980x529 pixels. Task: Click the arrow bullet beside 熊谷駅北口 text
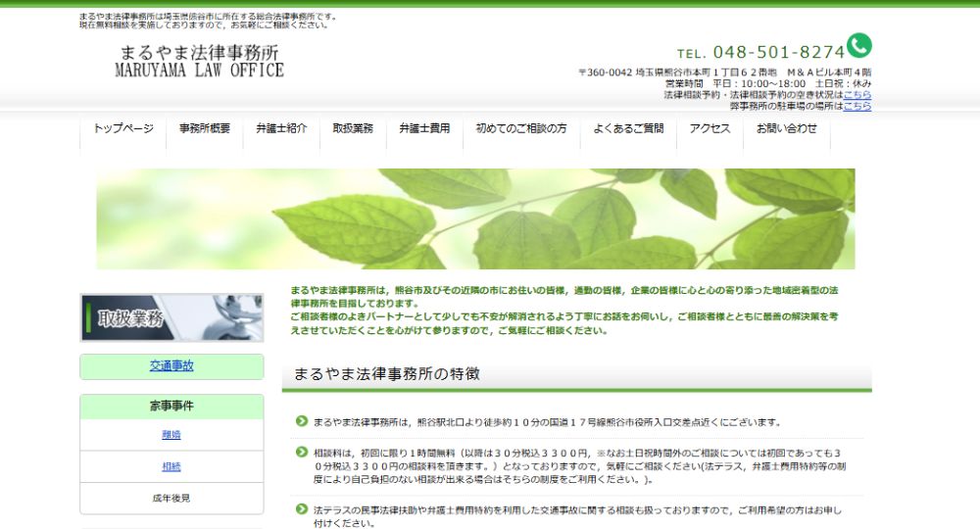pos(302,421)
